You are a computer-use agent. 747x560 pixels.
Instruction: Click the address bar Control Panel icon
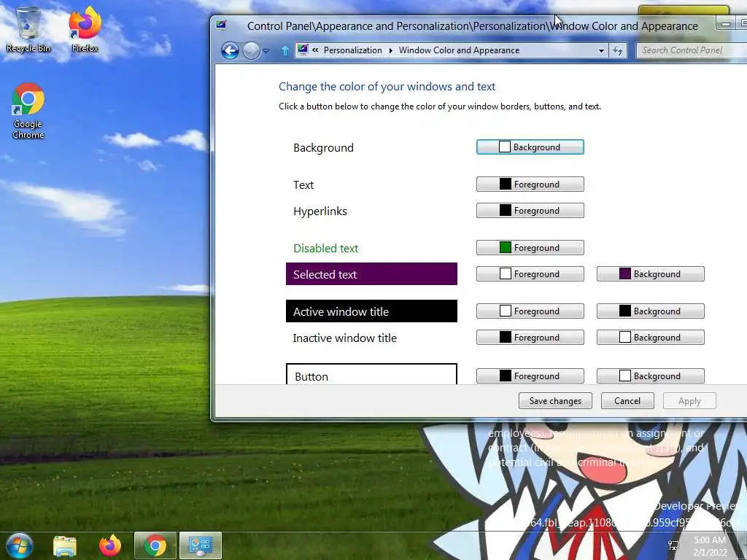point(303,50)
